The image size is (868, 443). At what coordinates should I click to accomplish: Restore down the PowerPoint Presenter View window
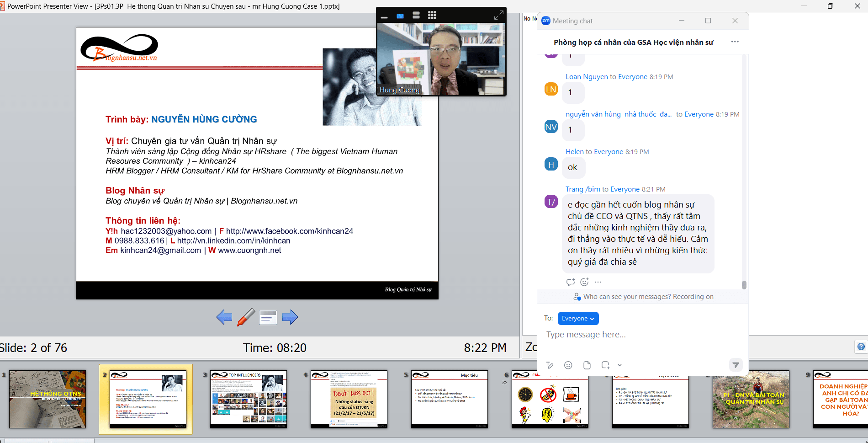(831, 6)
